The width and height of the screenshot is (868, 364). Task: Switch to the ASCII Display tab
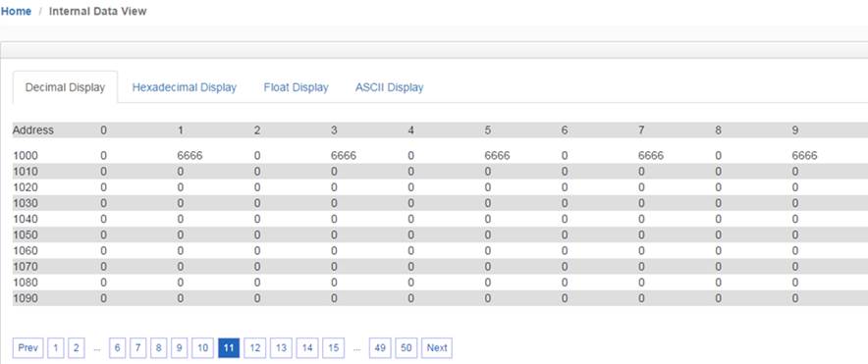389,87
